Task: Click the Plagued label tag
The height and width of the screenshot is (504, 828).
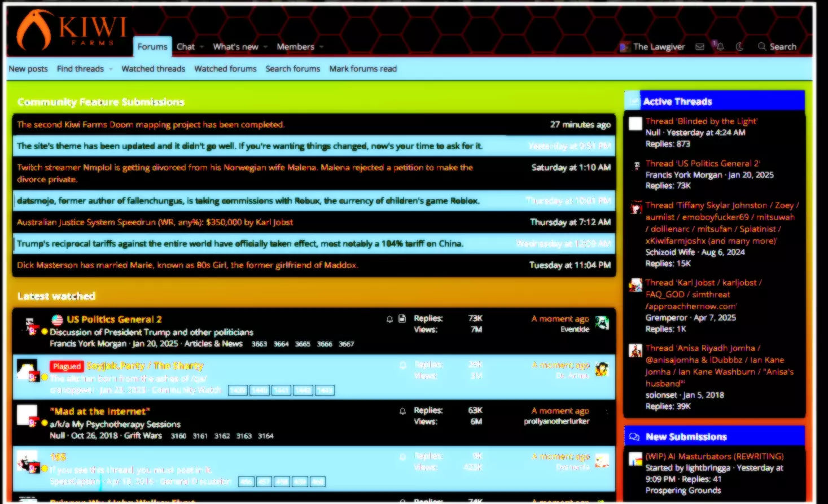Action: click(x=67, y=366)
